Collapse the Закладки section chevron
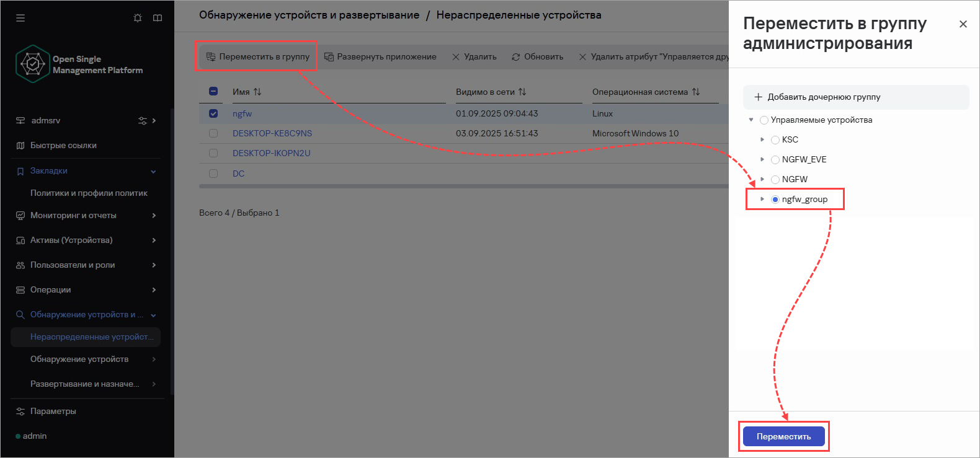The image size is (980, 458). 154,171
